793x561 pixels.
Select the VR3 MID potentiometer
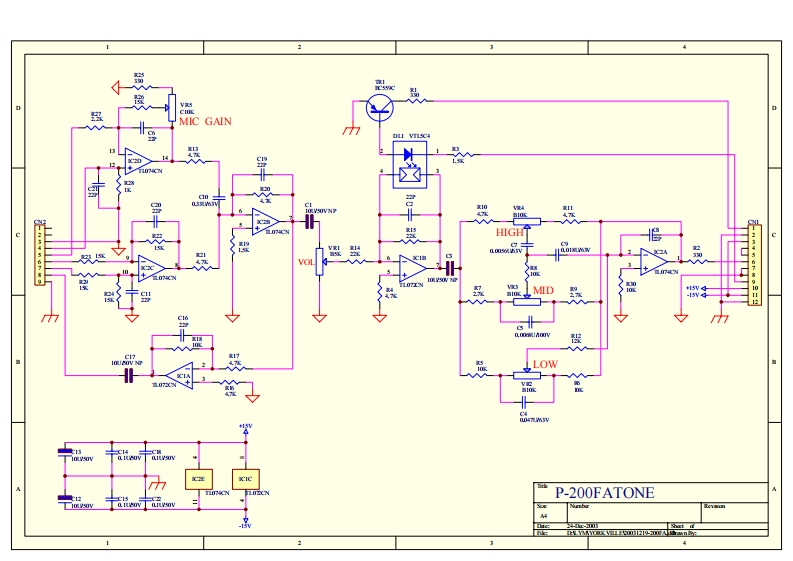pyautogui.click(x=518, y=298)
